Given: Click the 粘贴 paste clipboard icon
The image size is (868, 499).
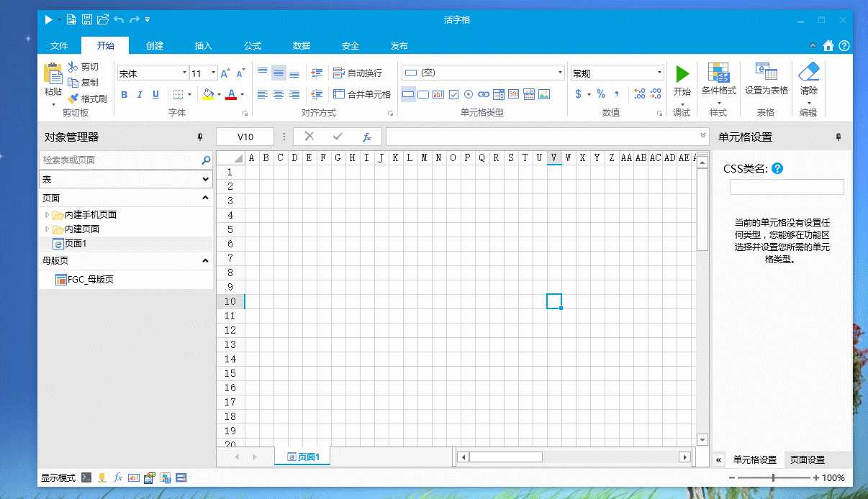Looking at the screenshot, I should 53,74.
